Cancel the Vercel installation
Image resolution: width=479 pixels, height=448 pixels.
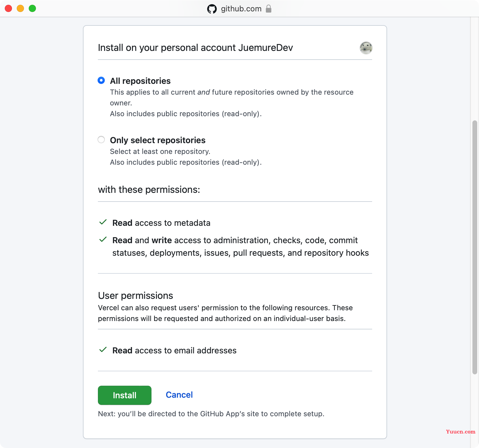pos(179,395)
